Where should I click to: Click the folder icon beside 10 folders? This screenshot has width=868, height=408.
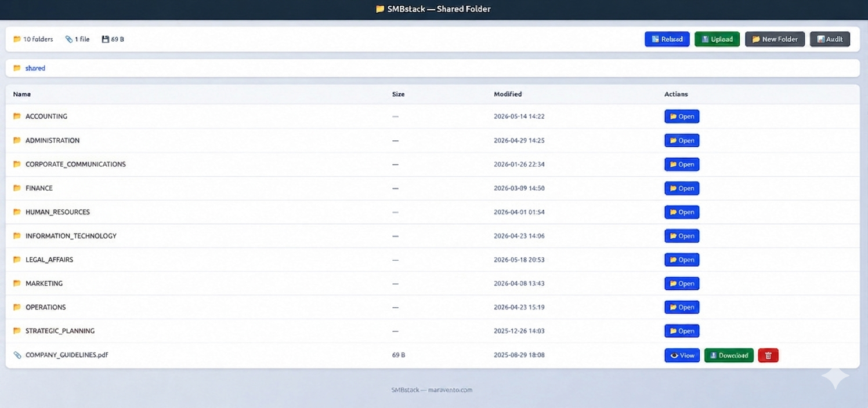coord(17,39)
